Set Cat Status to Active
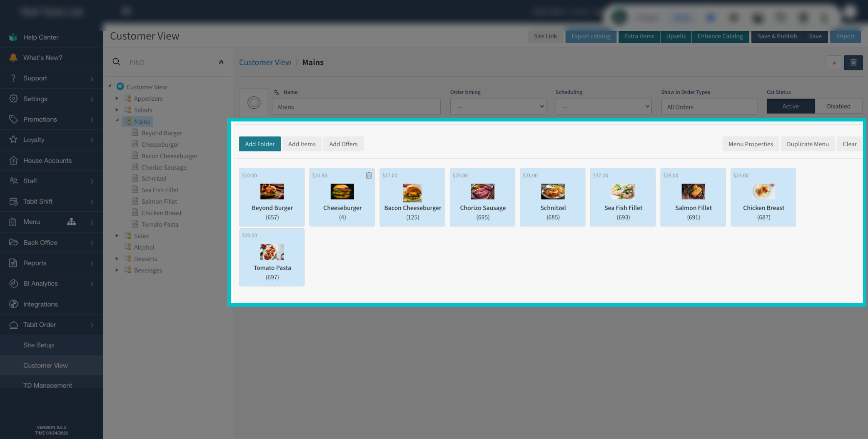The image size is (868, 439). click(x=790, y=106)
